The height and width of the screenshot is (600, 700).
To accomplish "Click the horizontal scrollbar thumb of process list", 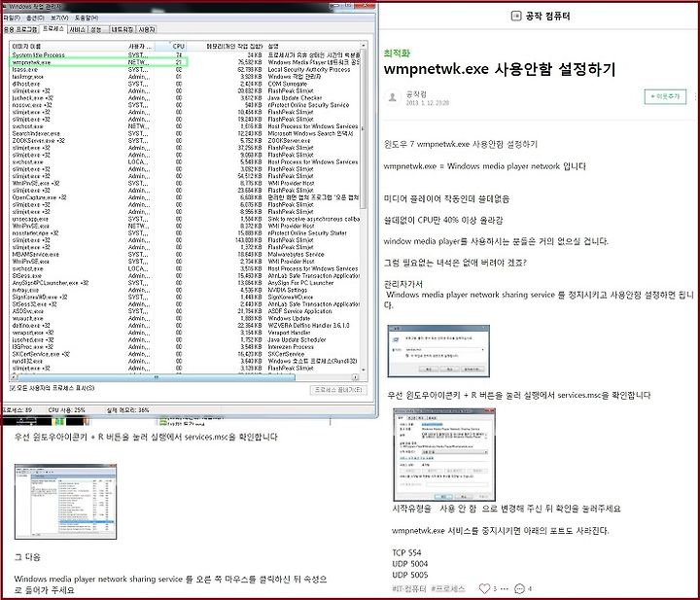I will pyautogui.click(x=157, y=377).
